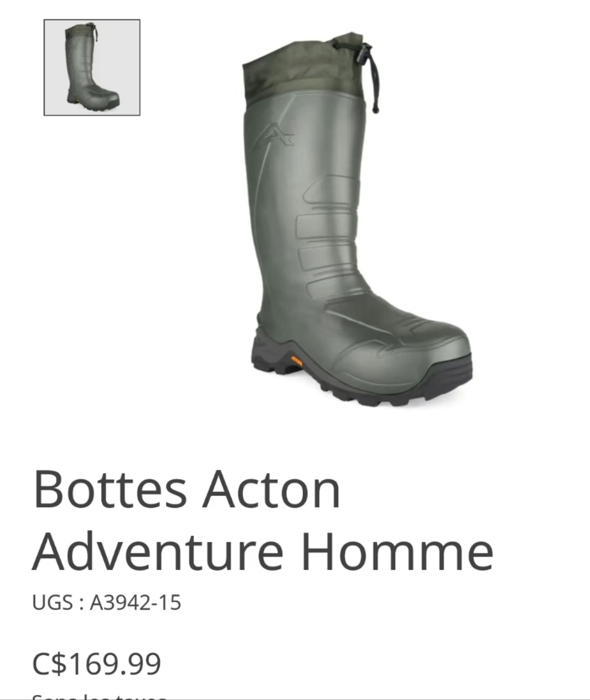The image size is (590, 700).
Task: Click the Acton logo embossed on boot shaft
Action: pos(274,135)
